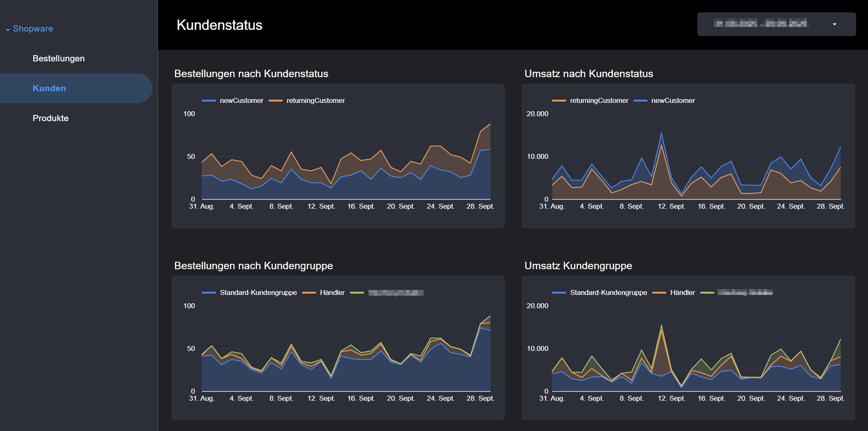Click the 12. Sept. peak in Umsatz nach Kundenstatus
Viewport: 868px width, 431px height.
coord(661,134)
